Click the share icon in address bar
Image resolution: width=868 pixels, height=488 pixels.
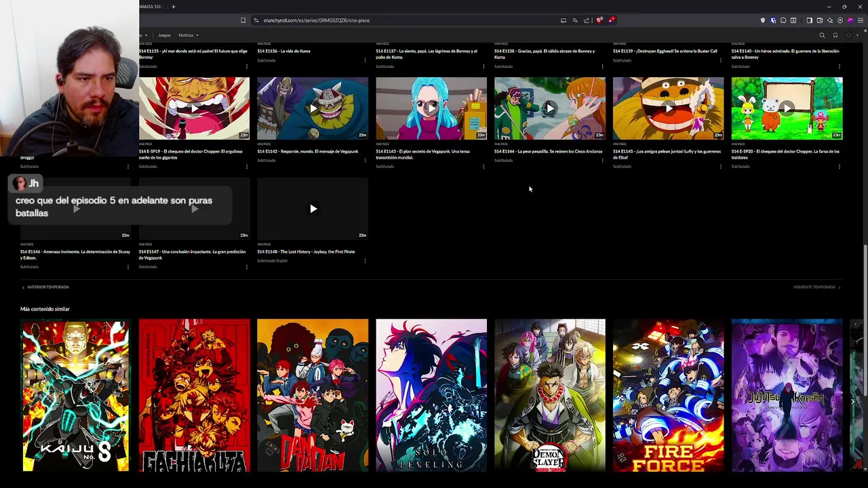coord(587,20)
